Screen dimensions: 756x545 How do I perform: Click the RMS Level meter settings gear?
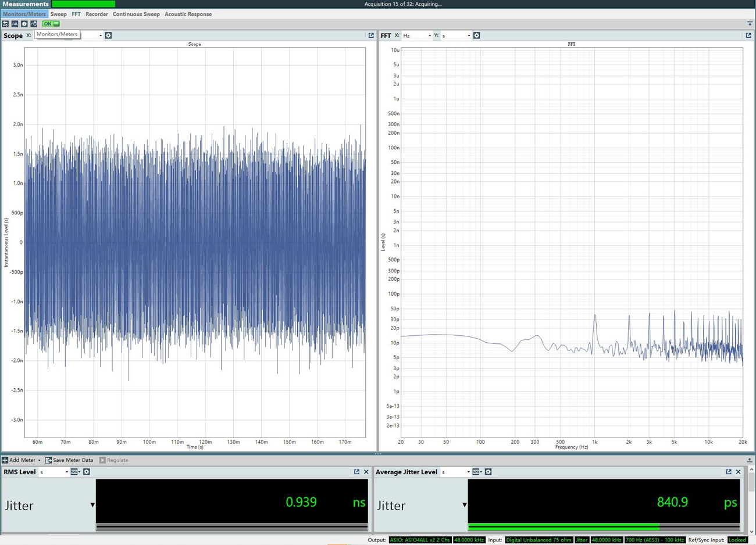pyautogui.click(x=87, y=472)
